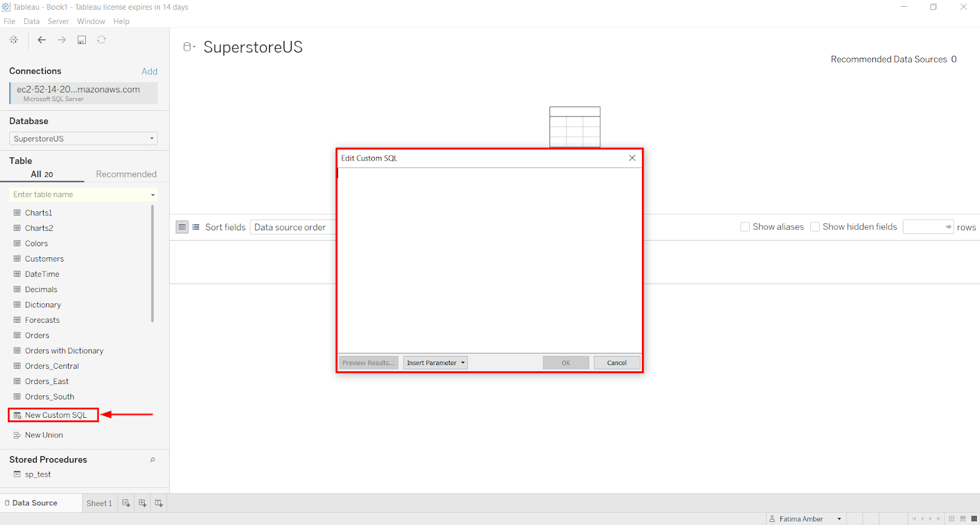Open the File menu
Image resolution: width=980 pixels, height=525 pixels.
pyautogui.click(x=9, y=21)
